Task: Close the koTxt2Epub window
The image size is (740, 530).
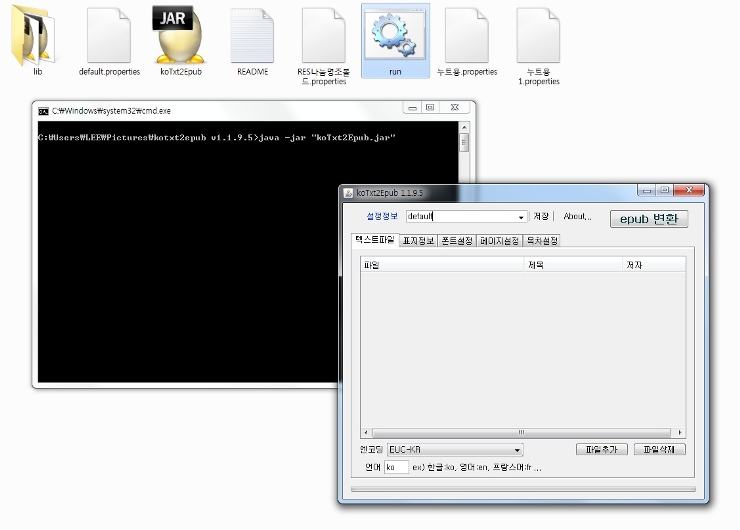Action: coord(690,190)
